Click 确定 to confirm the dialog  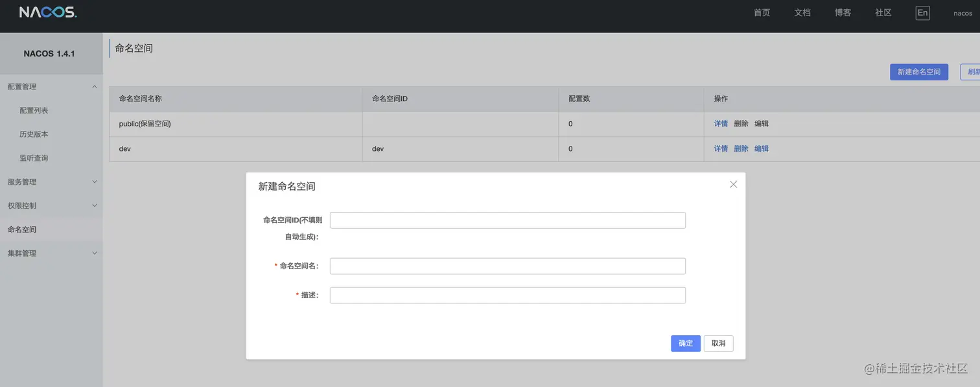click(x=685, y=343)
